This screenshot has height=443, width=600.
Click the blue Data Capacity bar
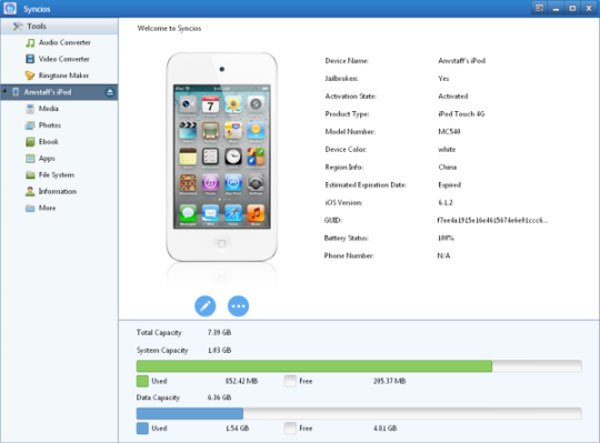(190, 414)
